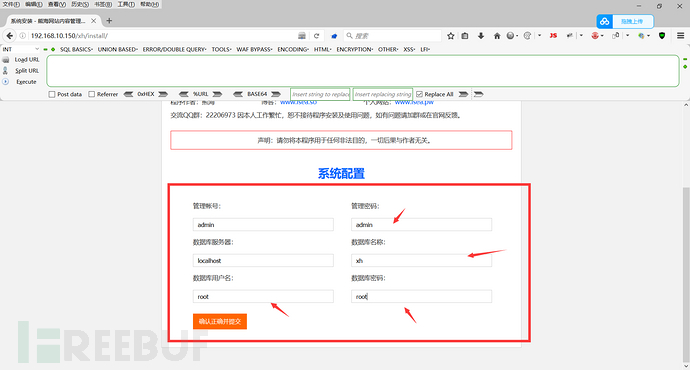Click the BASE64 encode right arrow
The image size is (690, 370).
pyautogui.click(x=276, y=94)
